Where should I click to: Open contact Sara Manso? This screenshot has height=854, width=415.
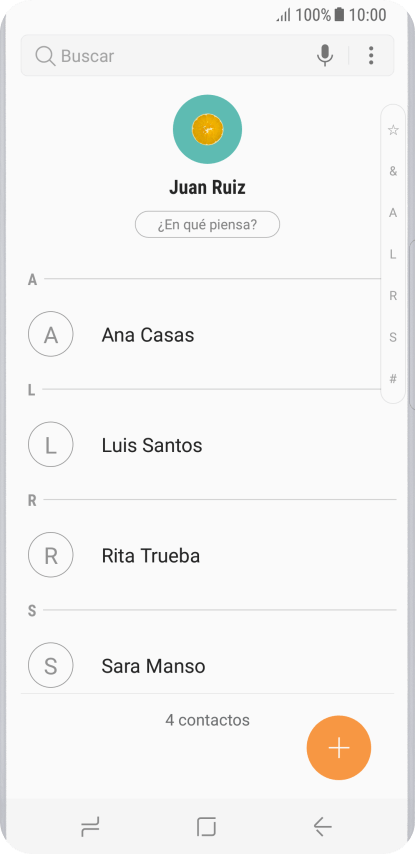(x=208, y=666)
